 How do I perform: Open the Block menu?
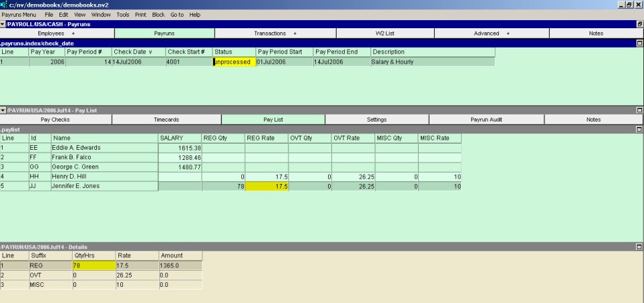[x=158, y=14]
